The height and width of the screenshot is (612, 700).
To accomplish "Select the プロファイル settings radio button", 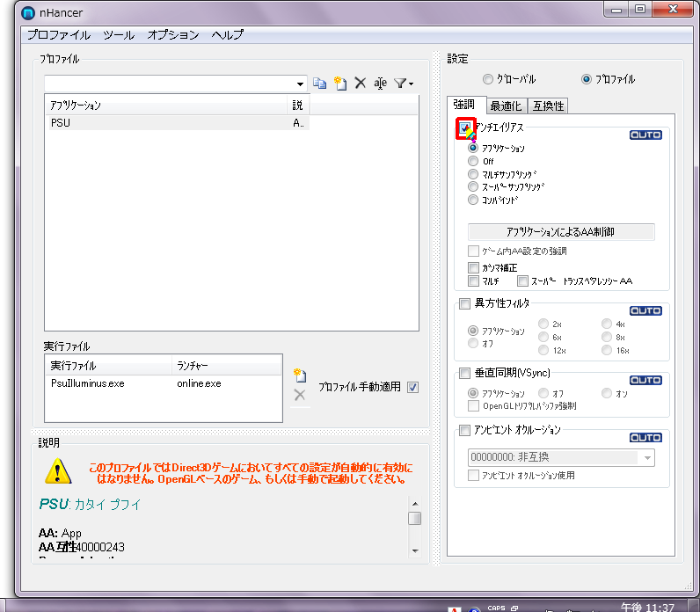I will (x=587, y=79).
